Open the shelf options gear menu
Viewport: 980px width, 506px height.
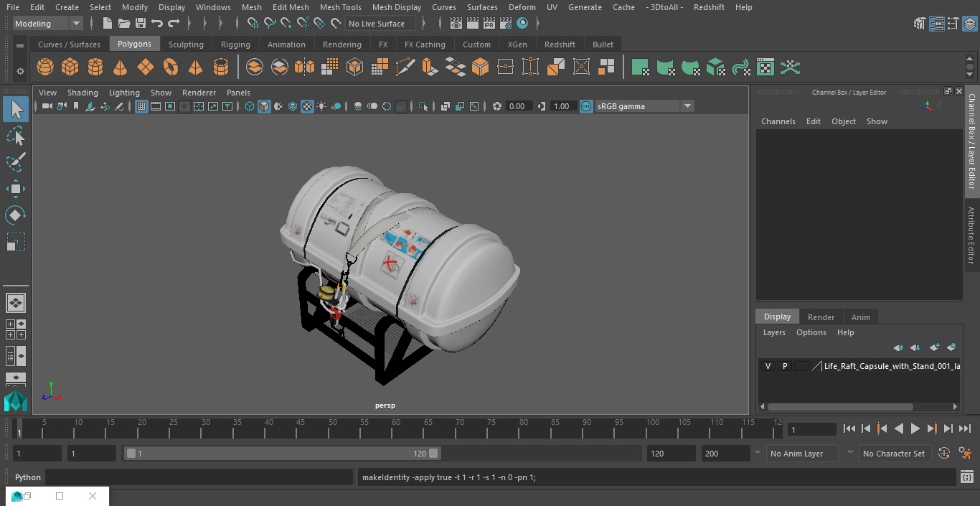point(20,71)
